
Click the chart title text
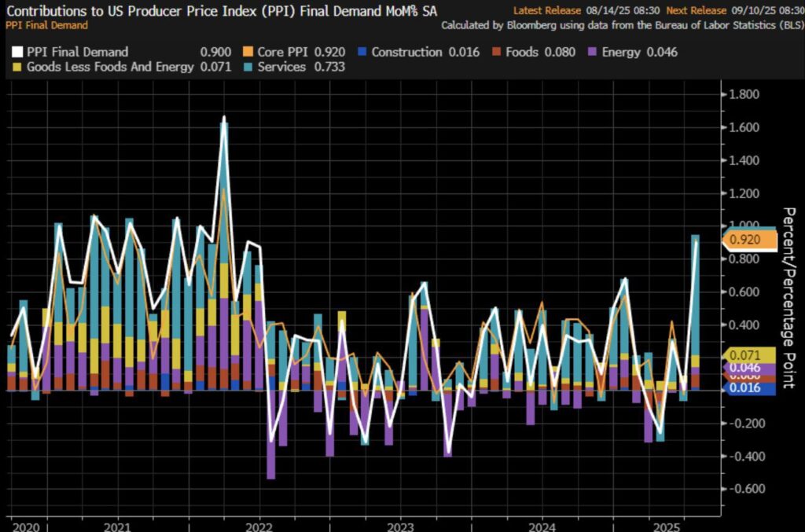[x=222, y=11]
